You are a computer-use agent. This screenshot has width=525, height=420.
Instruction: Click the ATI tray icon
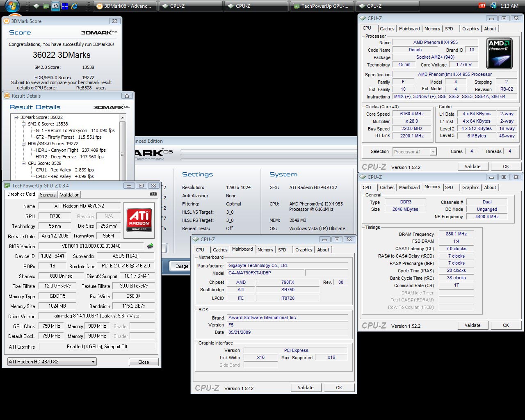point(482,6)
